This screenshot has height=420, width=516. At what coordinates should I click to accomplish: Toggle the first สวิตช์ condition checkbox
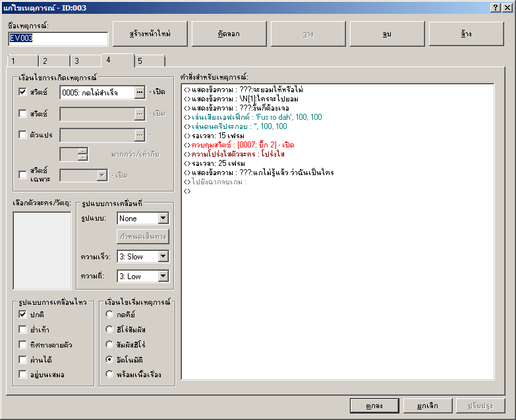coord(22,92)
